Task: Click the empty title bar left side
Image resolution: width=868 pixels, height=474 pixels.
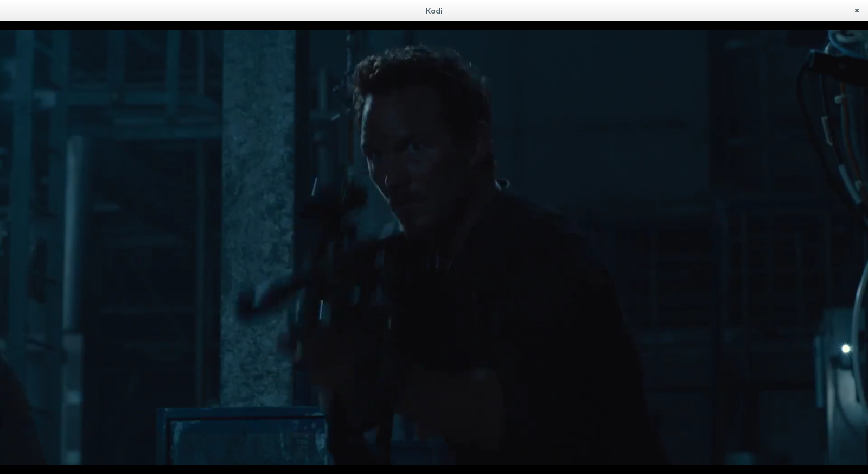Action: point(163,11)
